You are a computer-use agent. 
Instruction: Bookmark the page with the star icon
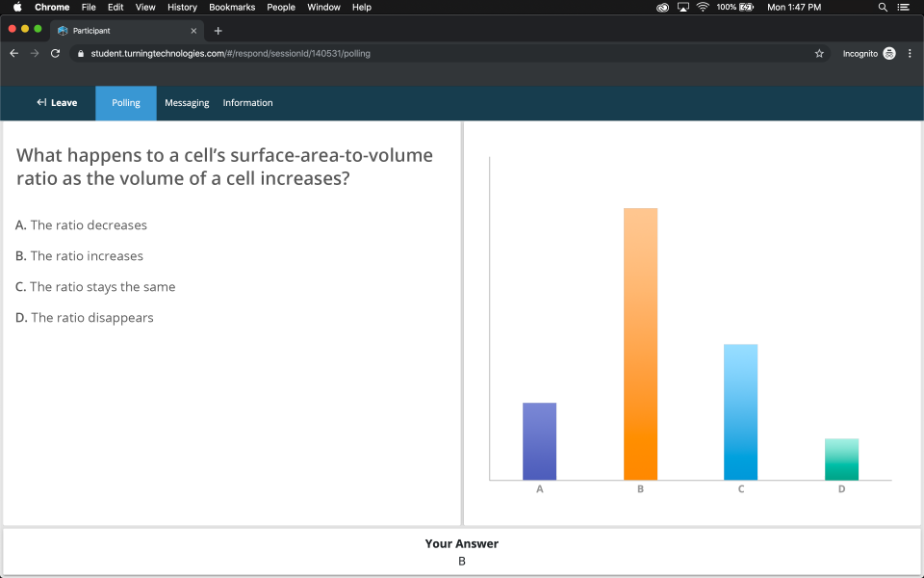[819, 54]
